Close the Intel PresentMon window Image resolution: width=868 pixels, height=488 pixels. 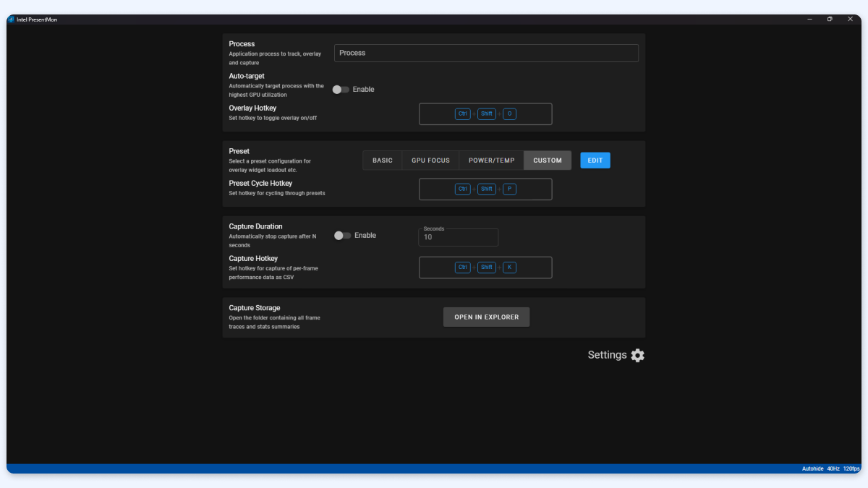(x=850, y=20)
